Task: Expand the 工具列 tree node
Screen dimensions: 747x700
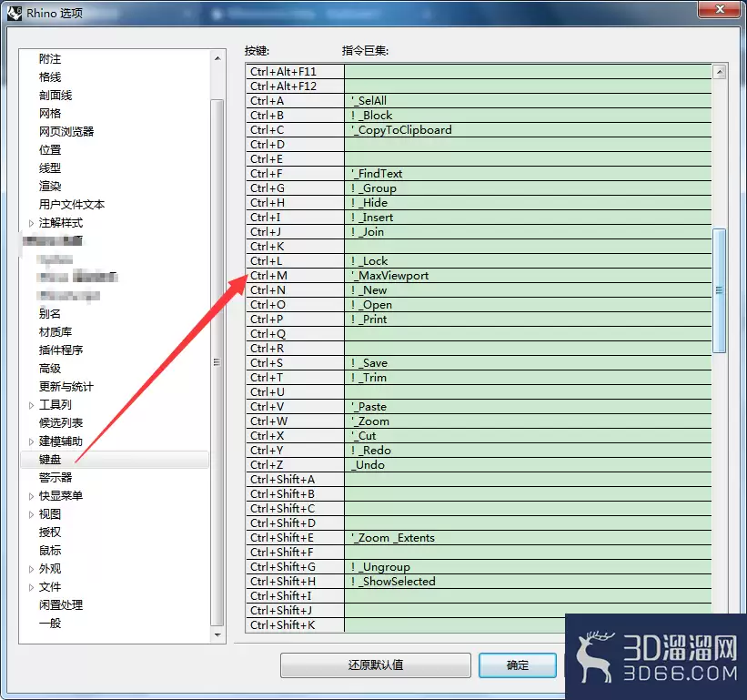Action: 31,405
